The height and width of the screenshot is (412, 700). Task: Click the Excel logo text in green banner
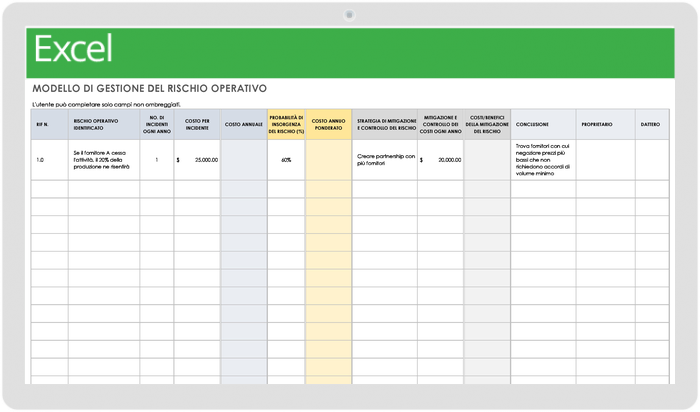73,49
